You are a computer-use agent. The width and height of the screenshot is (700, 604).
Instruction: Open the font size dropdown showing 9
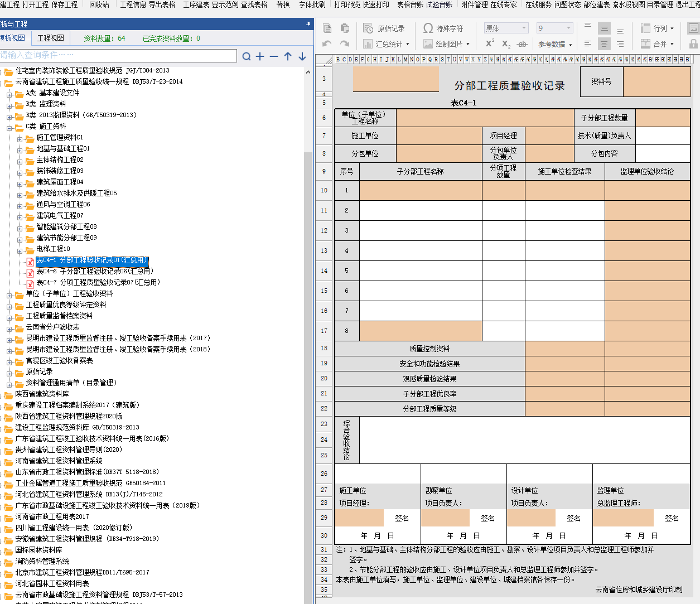pyautogui.click(x=569, y=28)
